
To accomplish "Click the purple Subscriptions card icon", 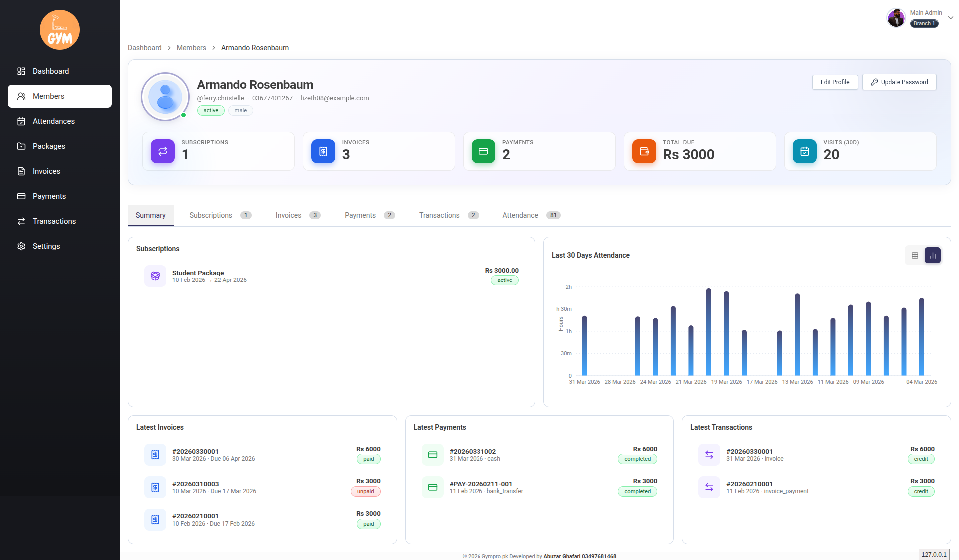I will pyautogui.click(x=162, y=151).
